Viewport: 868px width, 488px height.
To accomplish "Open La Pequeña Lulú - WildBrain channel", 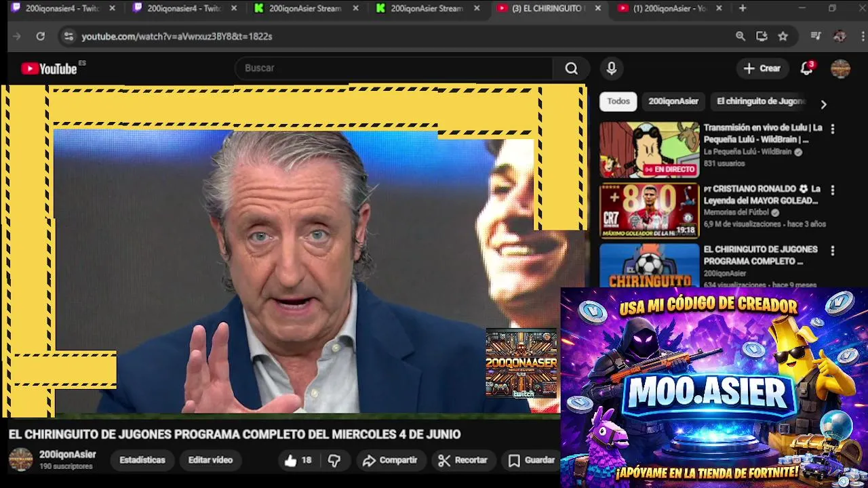I will click(747, 152).
